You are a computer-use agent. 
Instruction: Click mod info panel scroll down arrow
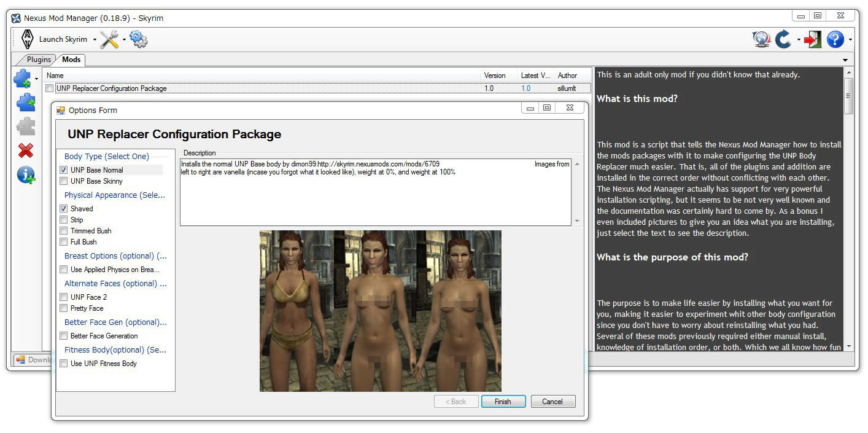coord(850,347)
